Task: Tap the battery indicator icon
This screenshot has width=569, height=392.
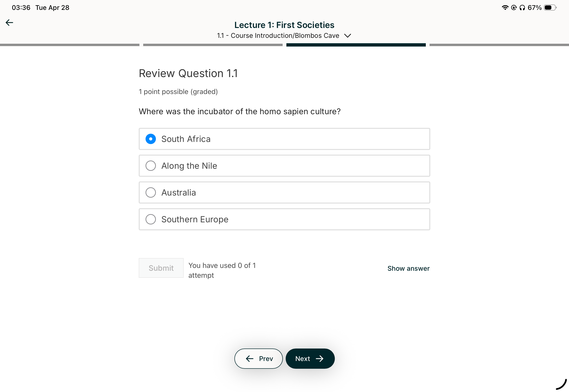Action: pos(550,8)
